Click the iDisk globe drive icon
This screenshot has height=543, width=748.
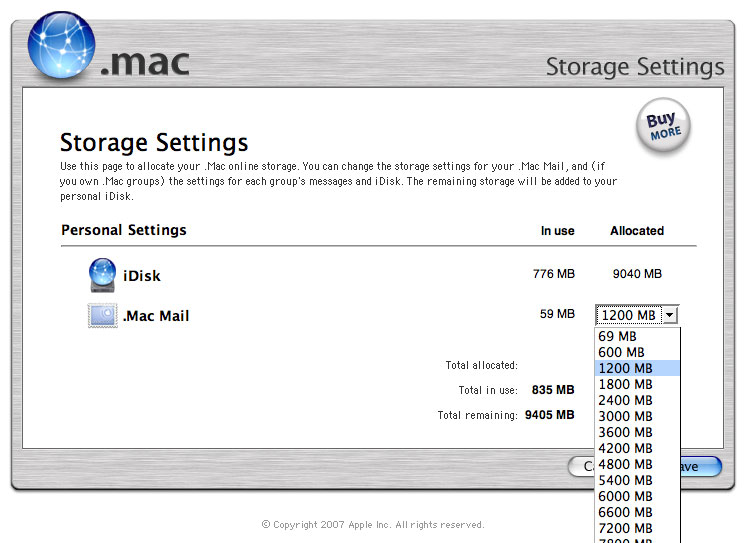102,275
